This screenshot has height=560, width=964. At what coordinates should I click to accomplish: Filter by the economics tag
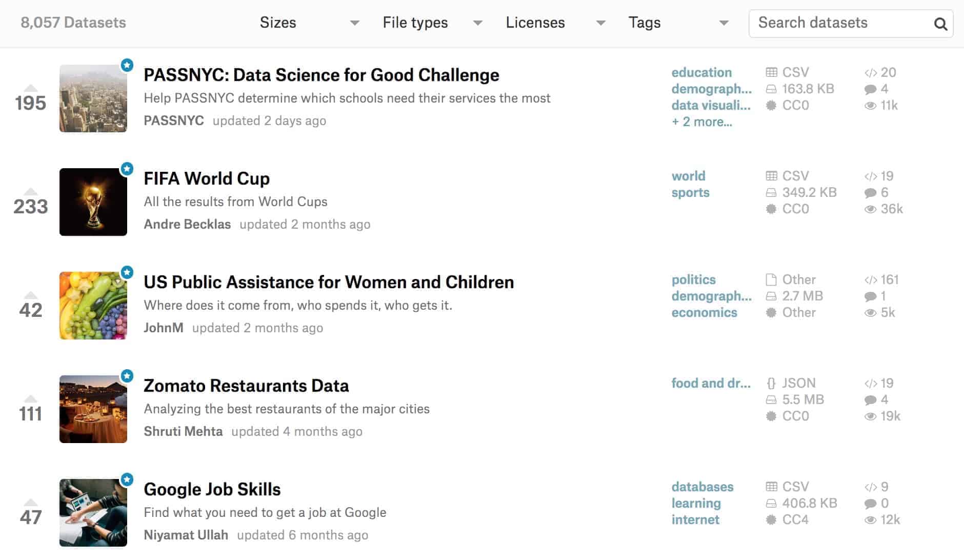[705, 312]
